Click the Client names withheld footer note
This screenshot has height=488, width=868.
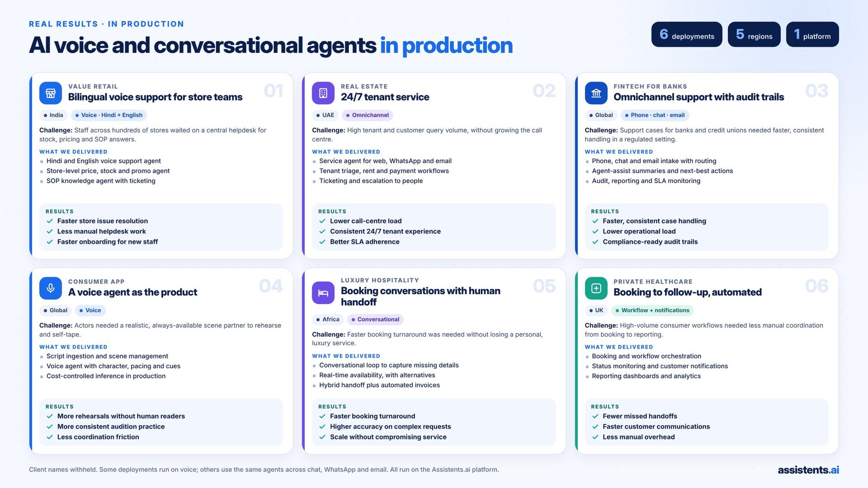[264, 469]
